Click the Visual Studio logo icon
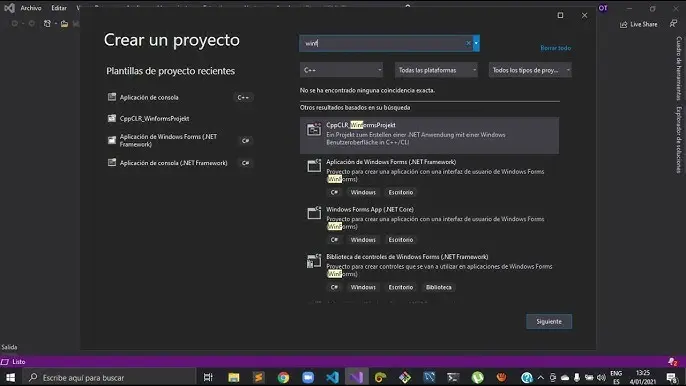The width and height of the screenshot is (686, 386). click(x=9, y=8)
